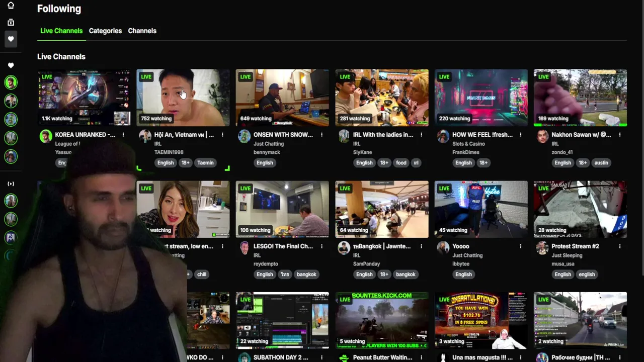Open Protest Stream #2 title link
644x362 pixels.
point(575,246)
